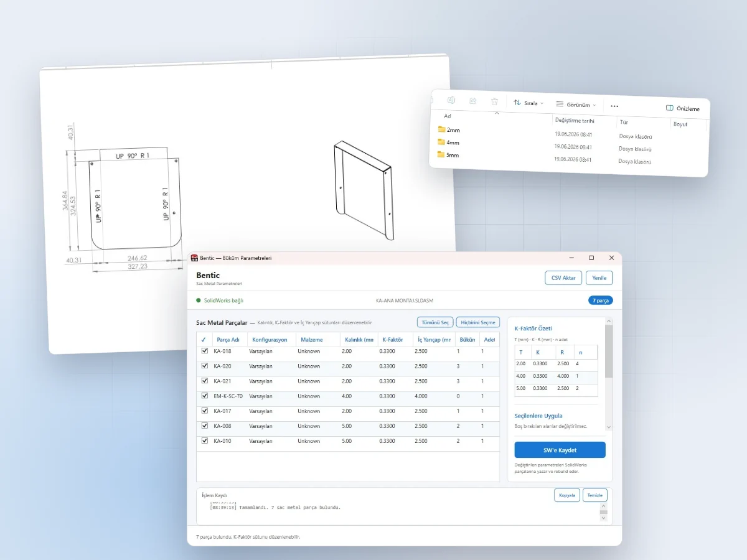747x560 pixels.
Task: Click the up arrow of the İşlem Kaydı log scrollbar
Action: (x=603, y=508)
